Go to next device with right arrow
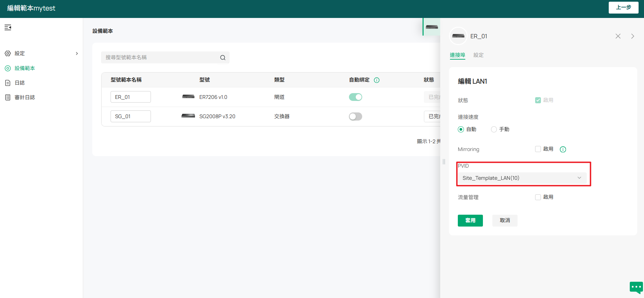The width and height of the screenshot is (644, 298). pos(632,36)
